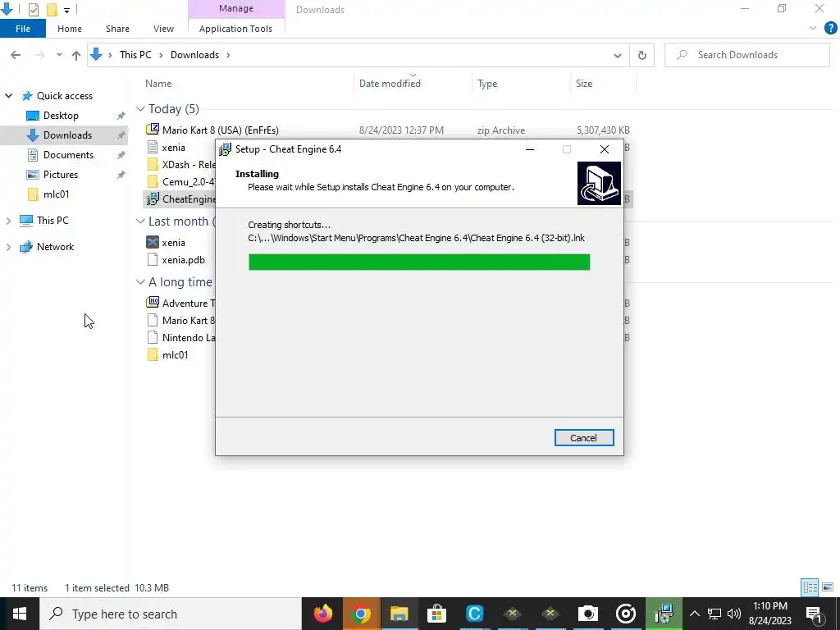
Task: Click the taskbar search box
Action: [x=171, y=614]
